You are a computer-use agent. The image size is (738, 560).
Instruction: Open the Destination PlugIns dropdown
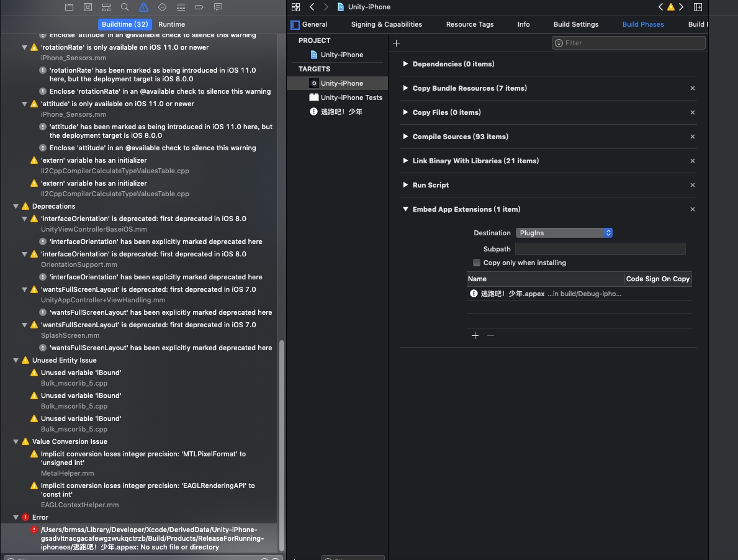pos(564,233)
